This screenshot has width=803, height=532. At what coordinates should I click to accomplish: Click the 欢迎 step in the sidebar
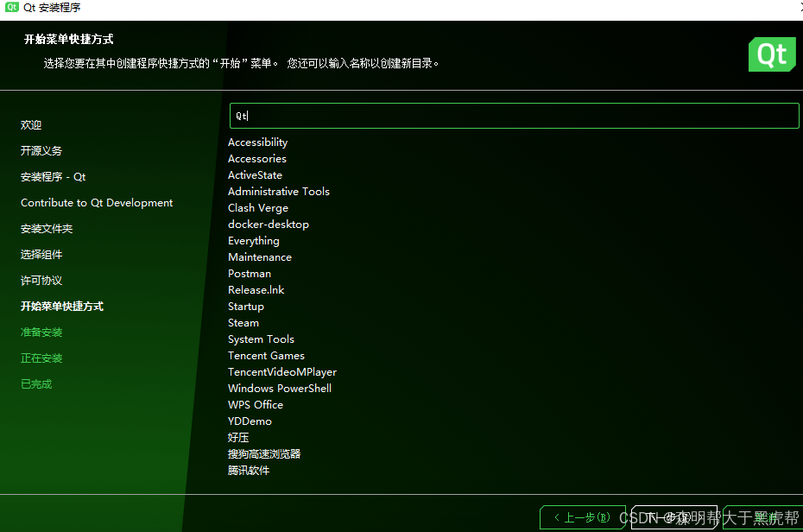click(x=31, y=125)
